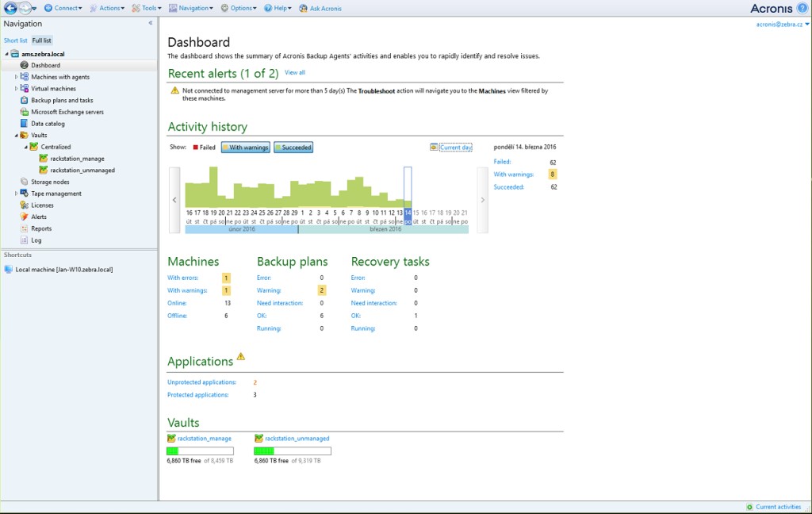This screenshot has width=812, height=514.
Task: Click the Storage nodes icon
Action: [24, 182]
